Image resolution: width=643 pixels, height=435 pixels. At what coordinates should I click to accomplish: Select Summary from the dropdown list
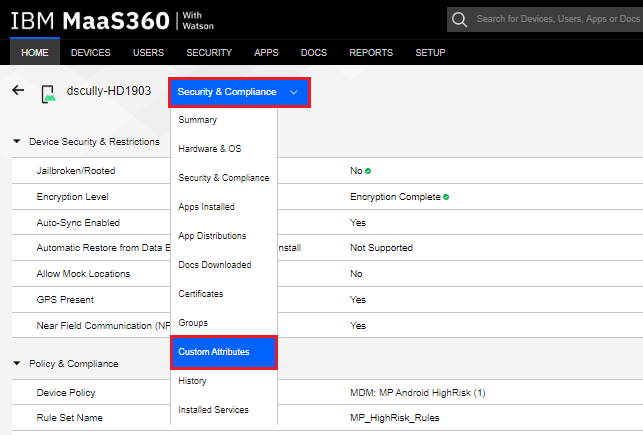[x=224, y=120]
